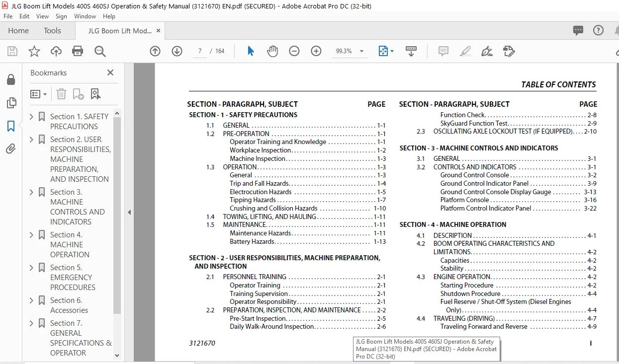The image size is (619, 364).
Task: Zoom in with the plus circle icon
Action: pyautogui.click(x=316, y=51)
